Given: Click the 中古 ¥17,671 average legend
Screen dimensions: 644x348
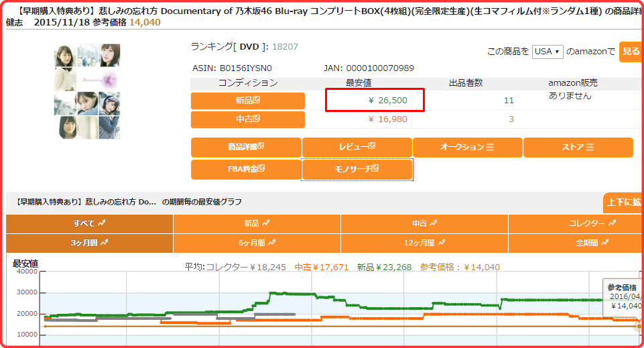Looking at the screenshot, I should pos(322,268).
